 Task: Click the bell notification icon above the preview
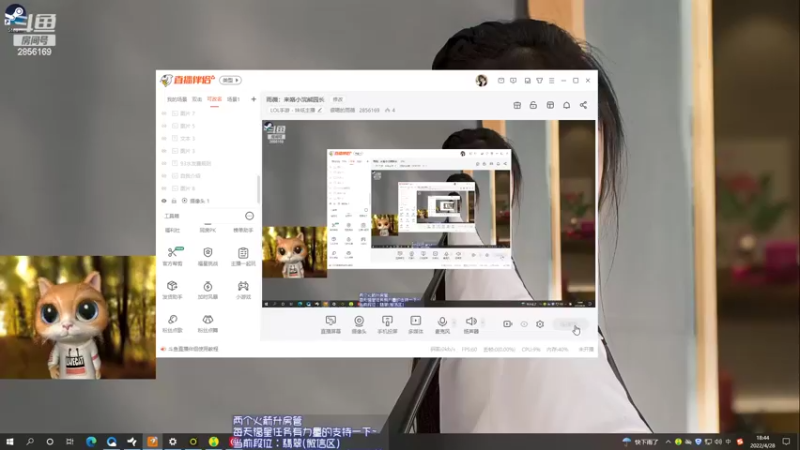pyautogui.click(x=566, y=105)
